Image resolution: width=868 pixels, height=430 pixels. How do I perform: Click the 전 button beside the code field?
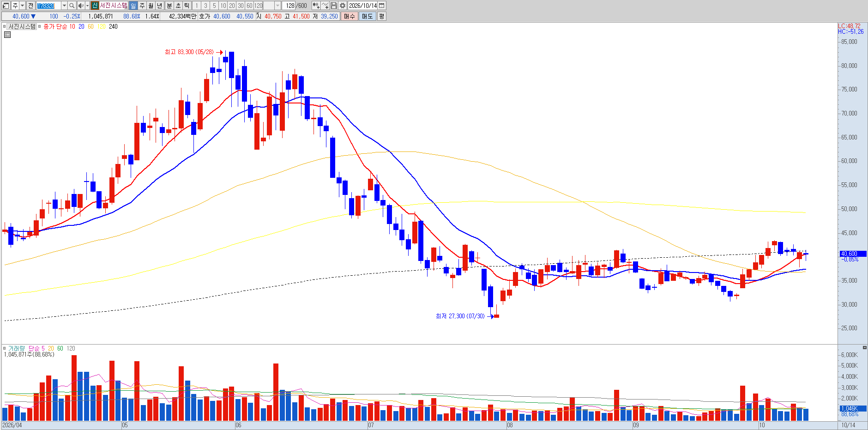click(30, 6)
